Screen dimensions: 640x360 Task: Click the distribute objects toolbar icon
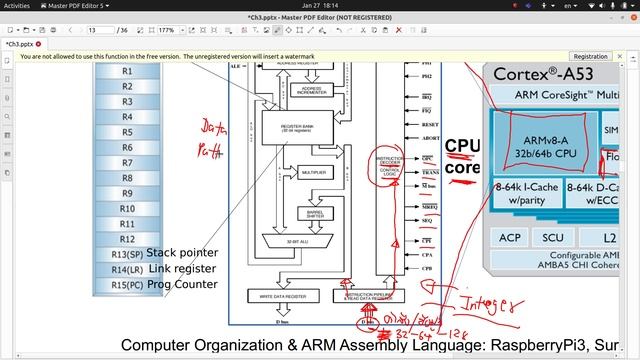pos(424,30)
